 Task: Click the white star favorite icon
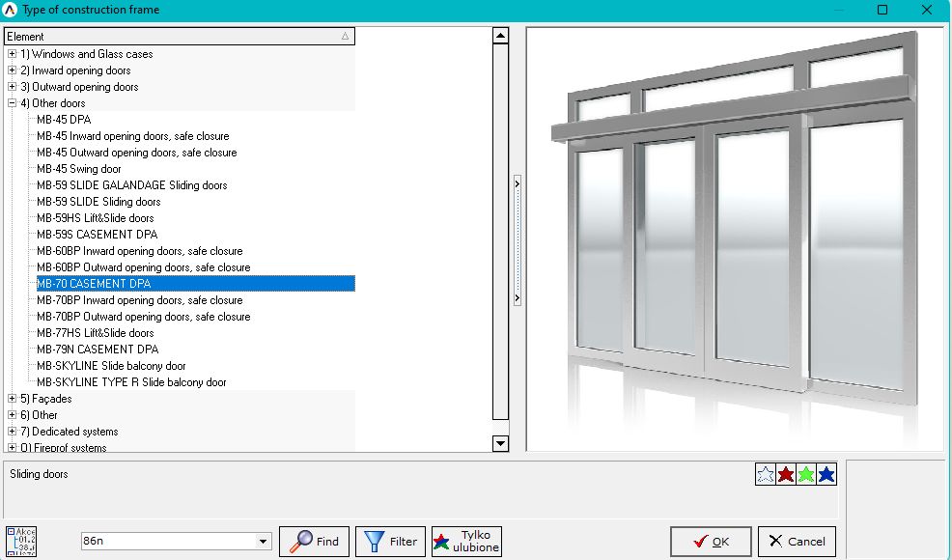click(766, 474)
